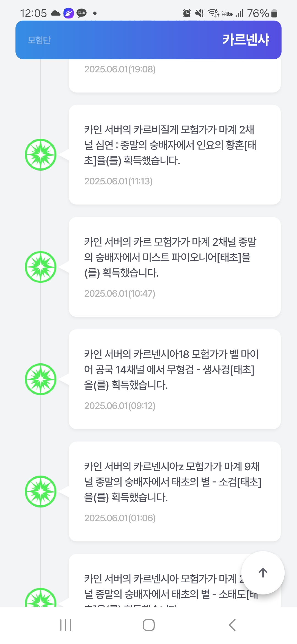Tap the scroll-to-top arrow button
The width and height of the screenshot is (297, 644).
tap(263, 573)
